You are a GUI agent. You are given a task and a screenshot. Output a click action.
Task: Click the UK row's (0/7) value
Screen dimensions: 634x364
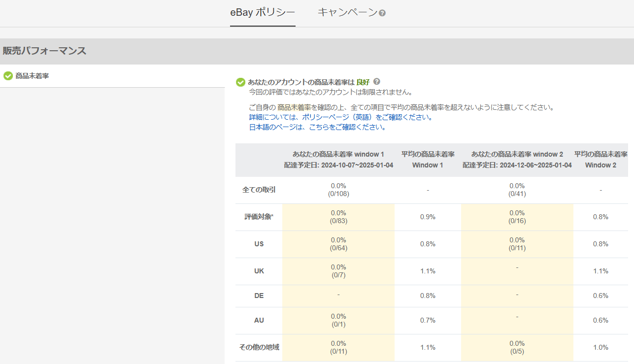point(338,275)
